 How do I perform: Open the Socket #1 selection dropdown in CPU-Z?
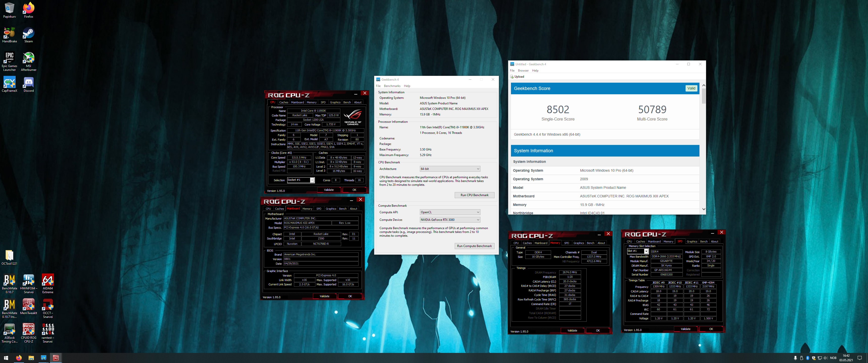coord(301,180)
